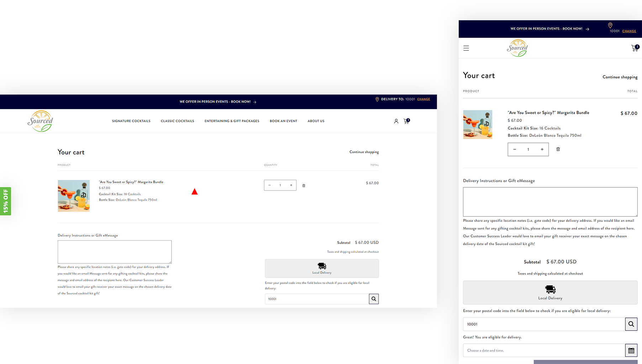The height and width of the screenshot is (364, 642).
Task: Open Entertaining & Gift Packages menu
Action: click(x=232, y=121)
